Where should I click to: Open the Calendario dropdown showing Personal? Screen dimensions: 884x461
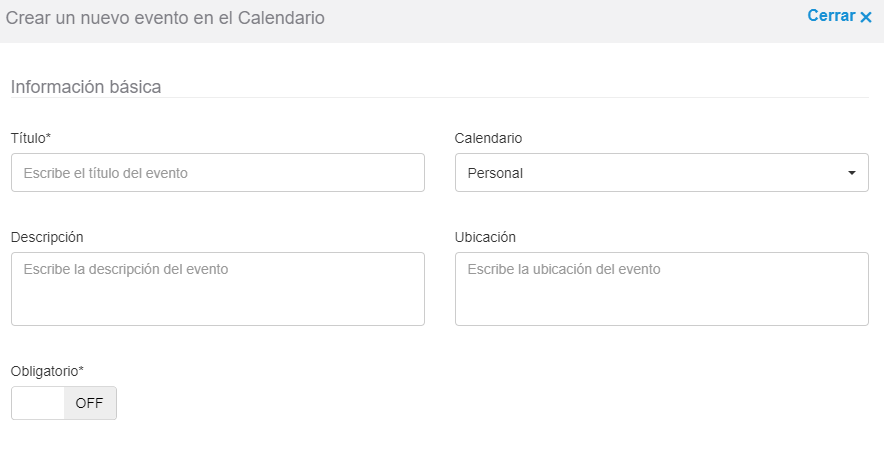(661, 172)
